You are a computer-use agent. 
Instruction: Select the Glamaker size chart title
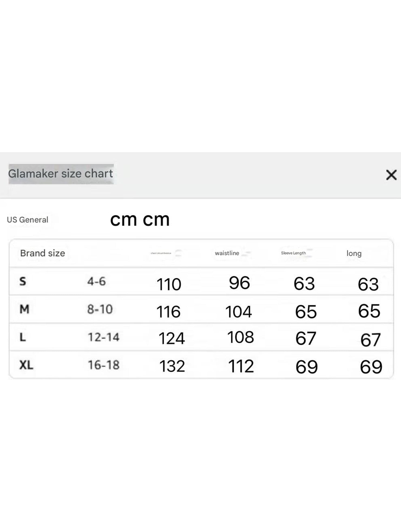tap(61, 174)
